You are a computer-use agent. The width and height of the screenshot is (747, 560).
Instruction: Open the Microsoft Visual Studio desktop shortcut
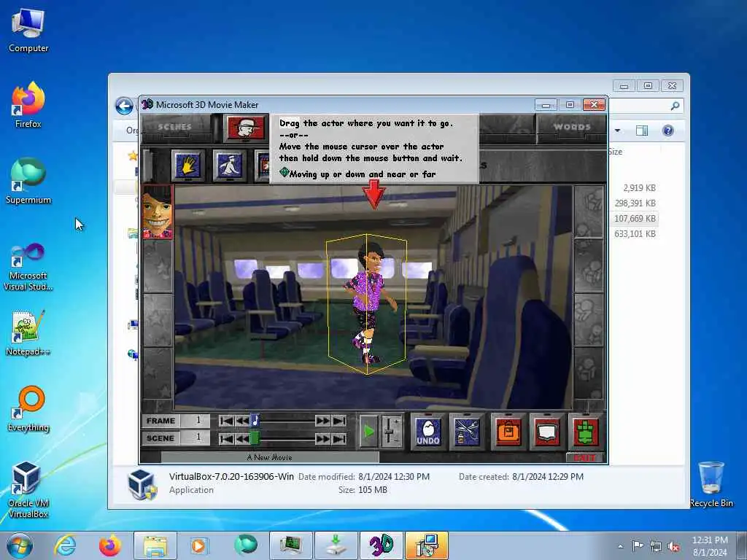(28, 267)
